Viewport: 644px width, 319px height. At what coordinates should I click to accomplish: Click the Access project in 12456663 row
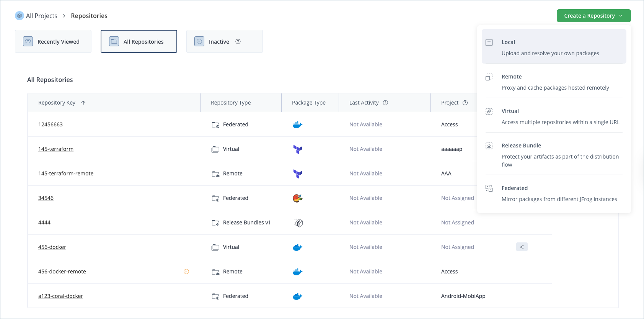point(449,124)
